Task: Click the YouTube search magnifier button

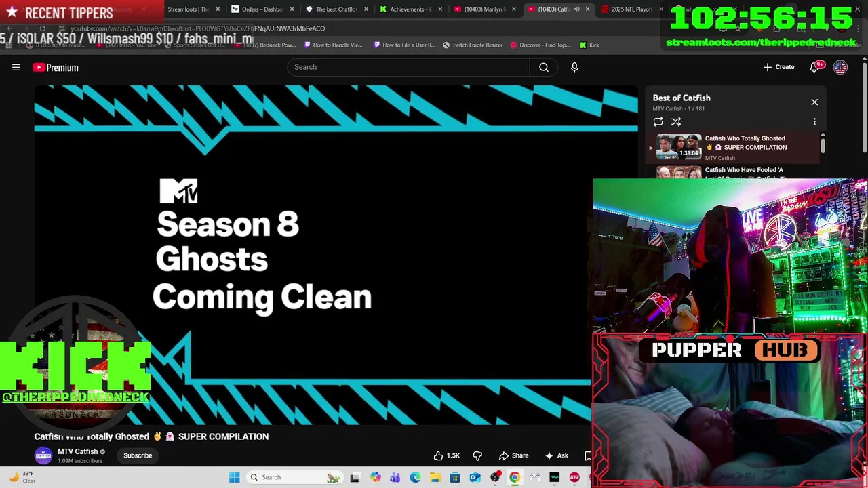Action: [x=544, y=67]
